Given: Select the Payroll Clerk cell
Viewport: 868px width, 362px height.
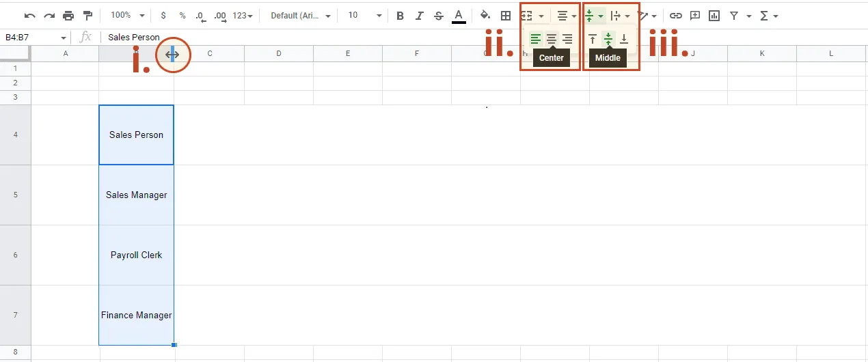Looking at the screenshot, I should [137, 255].
